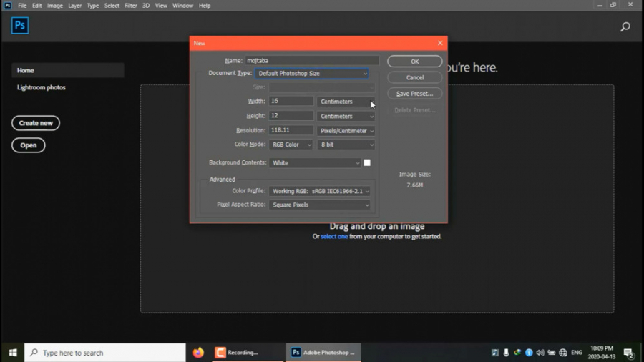Switch to the Recording taskbar app
Screen dimensions: 644x362
pos(248,353)
